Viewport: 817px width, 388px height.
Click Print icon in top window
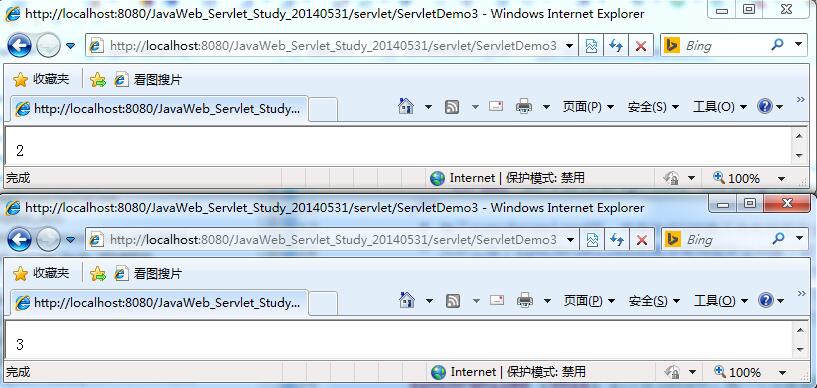(524, 107)
